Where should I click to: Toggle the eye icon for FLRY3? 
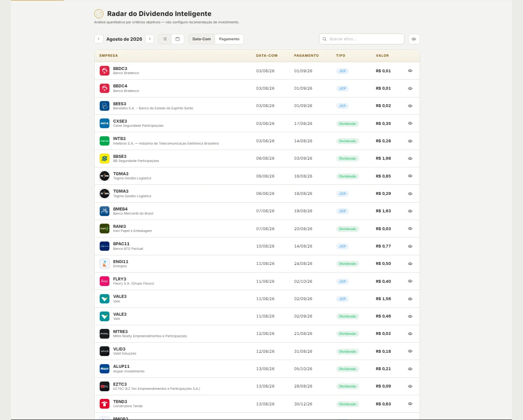[x=410, y=281]
